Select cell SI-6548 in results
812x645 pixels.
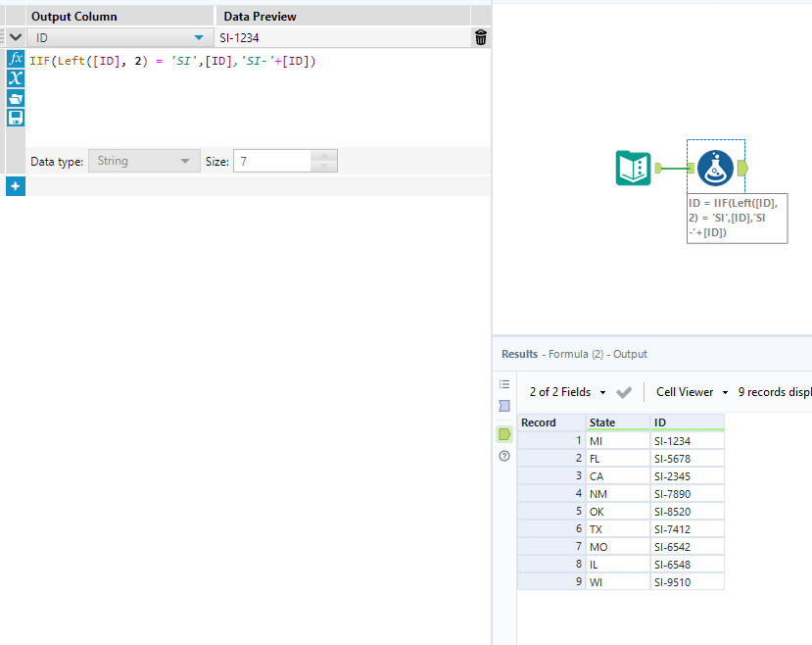[x=687, y=565]
